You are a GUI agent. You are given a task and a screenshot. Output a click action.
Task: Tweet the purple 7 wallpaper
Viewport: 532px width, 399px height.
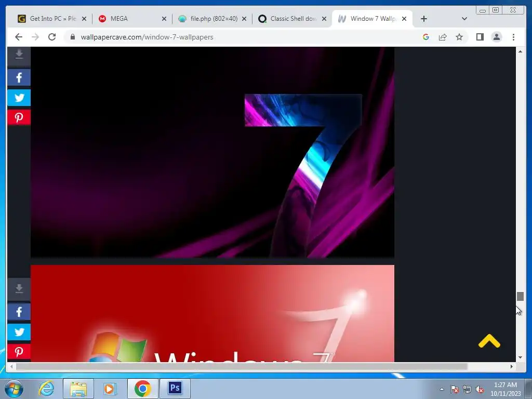(19, 98)
